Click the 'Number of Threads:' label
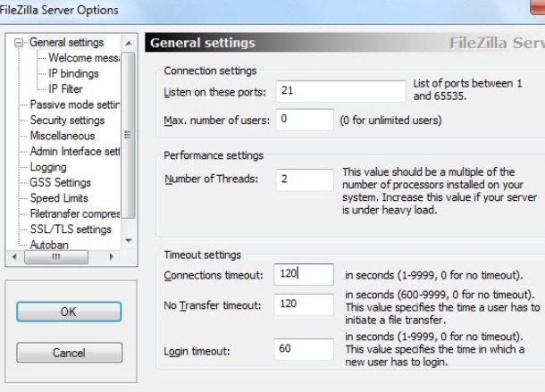This screenshot has width=545, height=392. tap(212, 179)
